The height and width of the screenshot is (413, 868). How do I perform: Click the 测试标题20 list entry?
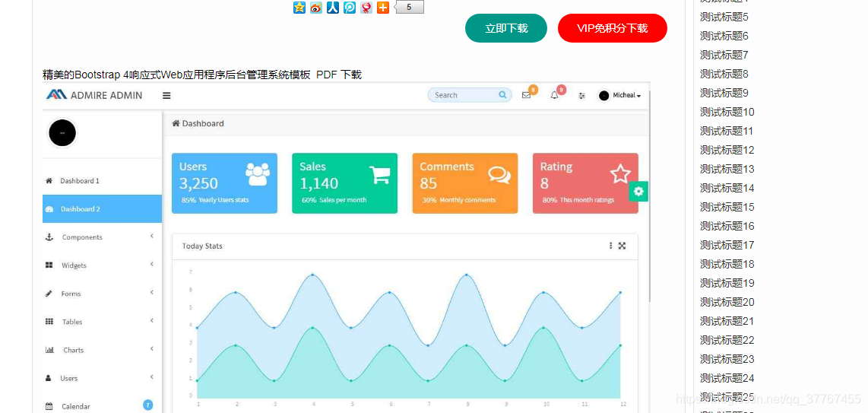(727, 302)
